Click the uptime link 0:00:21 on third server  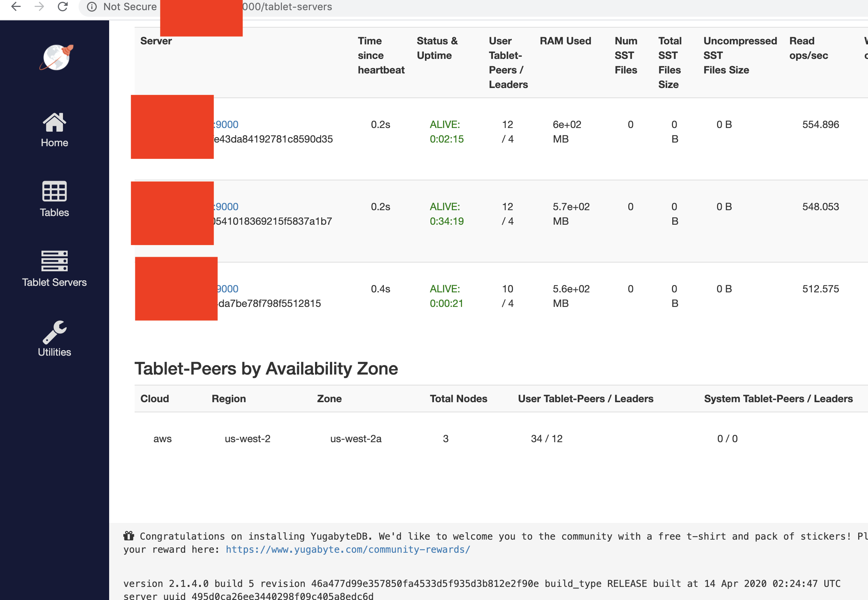pyautogui.click(x=446, y=303)
